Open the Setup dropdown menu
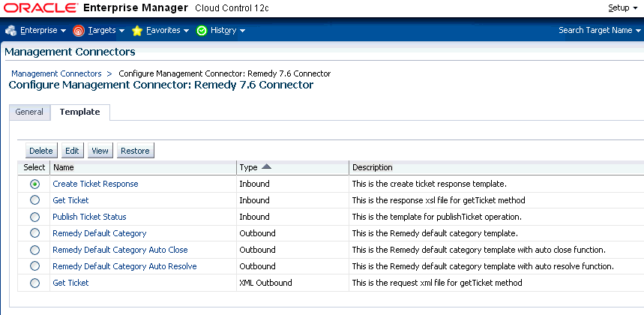The width and height of the screenshot is (644, 315). 622,7
